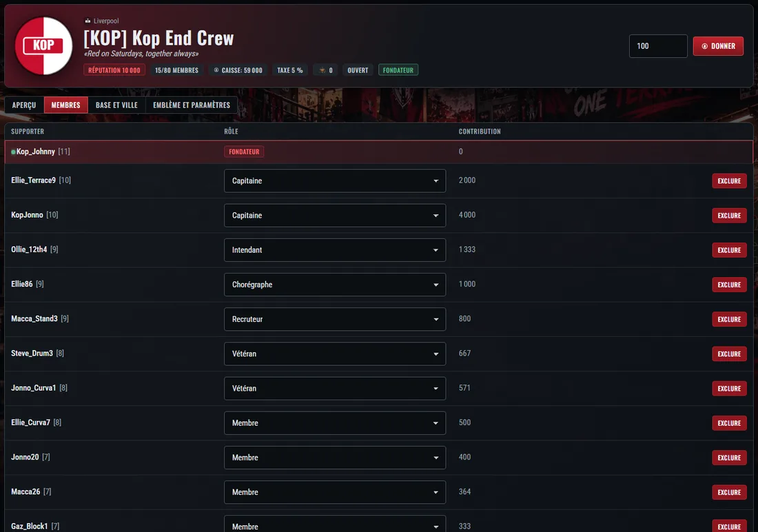Viewport: 758px width, 532px height.
Task: Exclude Jonno_Curva1 from the crew
Action: point(729,389)
